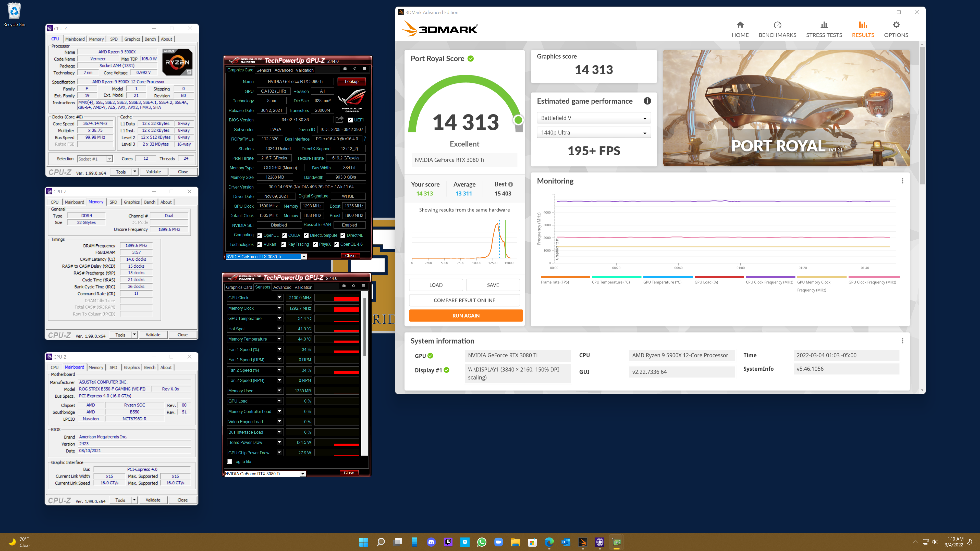The image size is (980, 551).
Task: Open the Socket #1 selection combo box
Action: (x=95, y=159)
